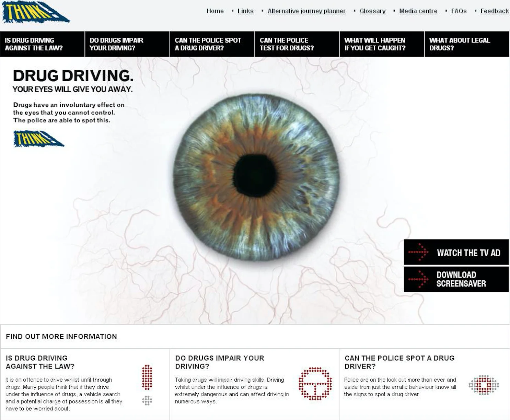
Task: Open the 'Can the police spot a drug driver?' tab
Action: (212, 44)
